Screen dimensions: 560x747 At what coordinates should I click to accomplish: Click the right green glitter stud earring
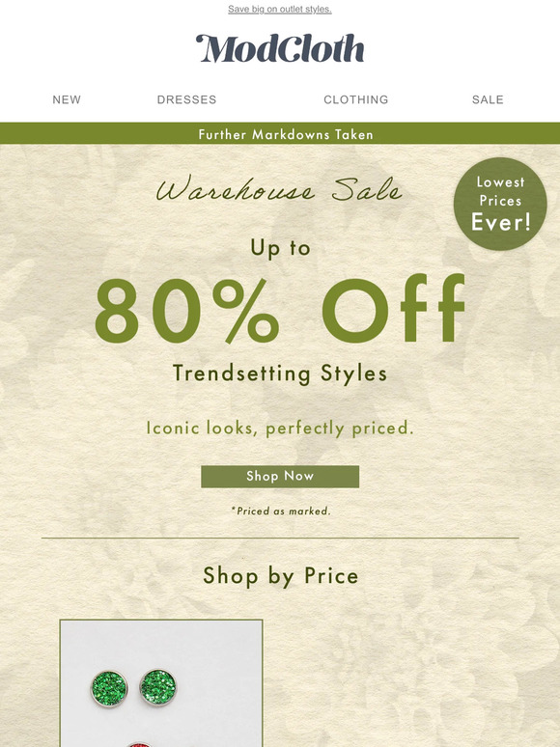point(157,686)
